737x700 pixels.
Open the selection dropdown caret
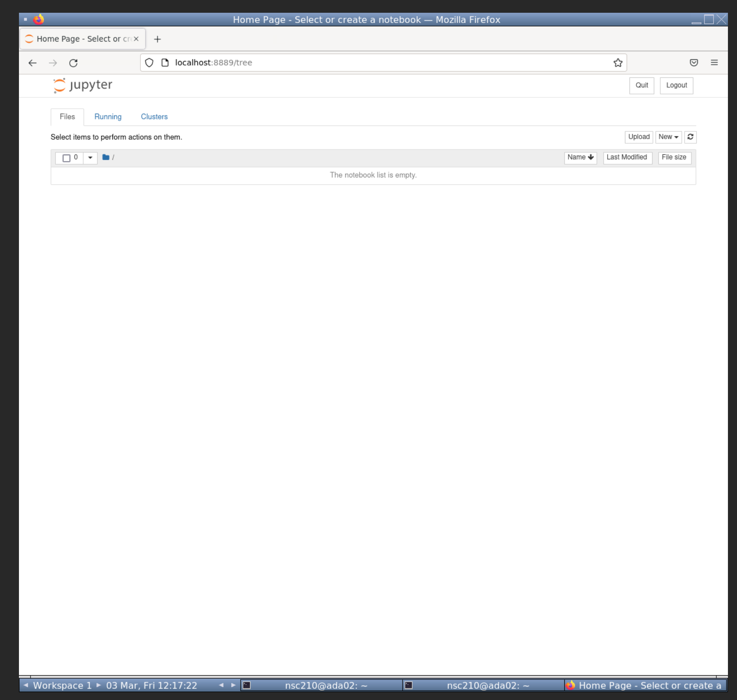point(90,158)
